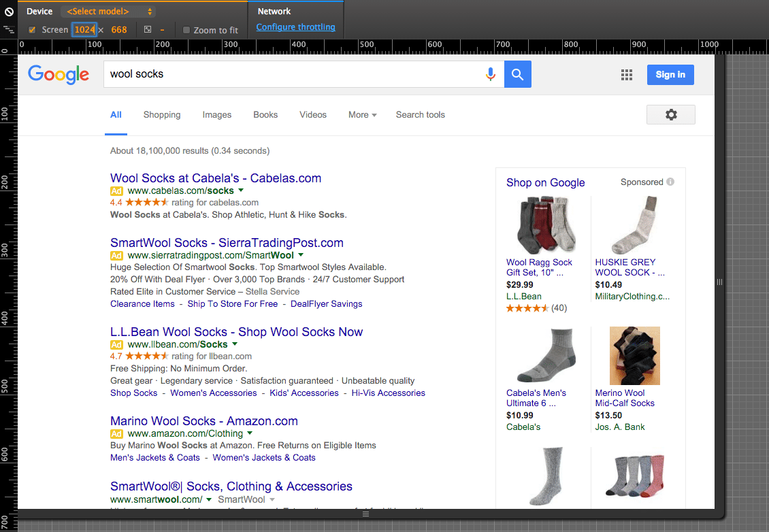
Task: Open L.L.Bean Wool Socks result
Action: click(236, 332)
